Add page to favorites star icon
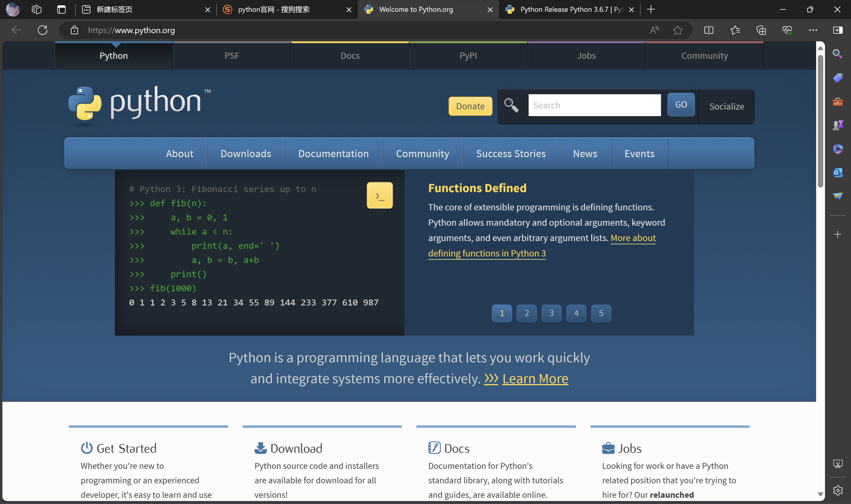 pyautogui.click(x=678, y=30)
